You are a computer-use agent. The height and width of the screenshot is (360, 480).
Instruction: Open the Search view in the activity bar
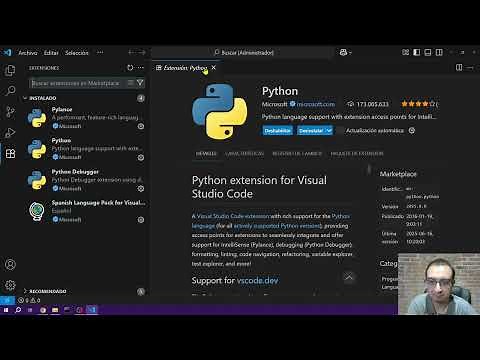[10, 91]
